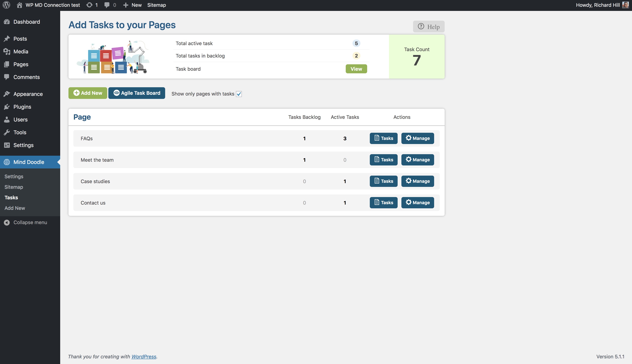Viewport: 632px width, 364px height.
Task: Open the Agile Task Board
Action: point(137,93)
